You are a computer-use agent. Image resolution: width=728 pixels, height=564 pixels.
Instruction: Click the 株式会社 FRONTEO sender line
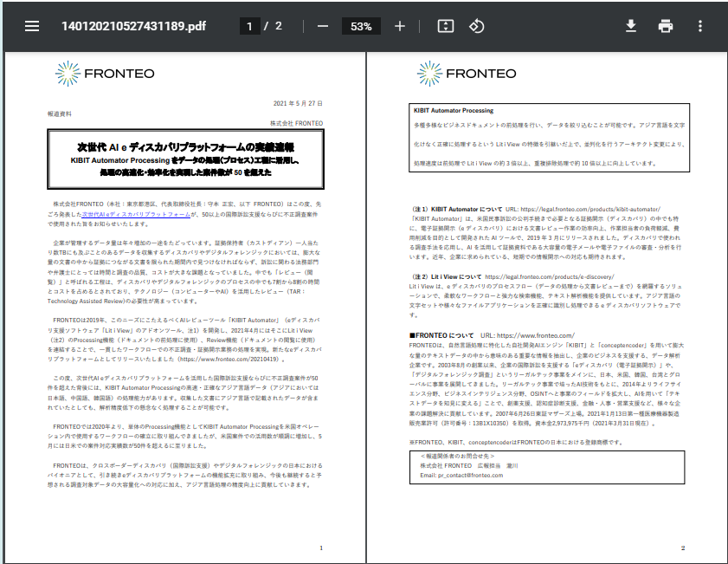click(296, 123)
